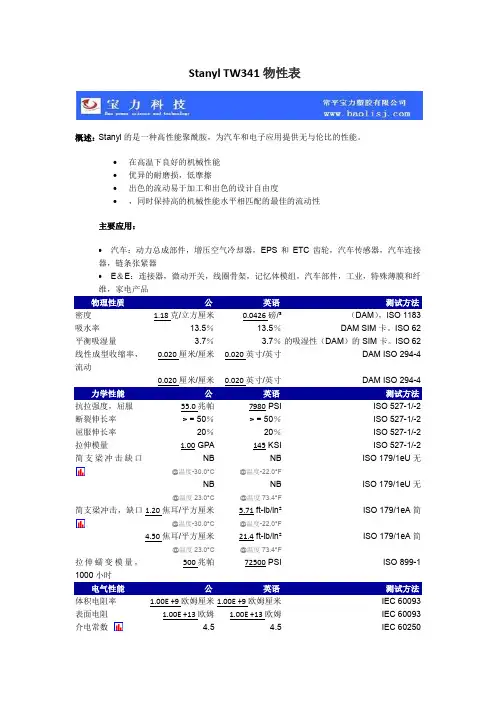Click the 概述 label in the overview line
The height and width of the screenshot is (702, 496).
[x=85, y=137]
